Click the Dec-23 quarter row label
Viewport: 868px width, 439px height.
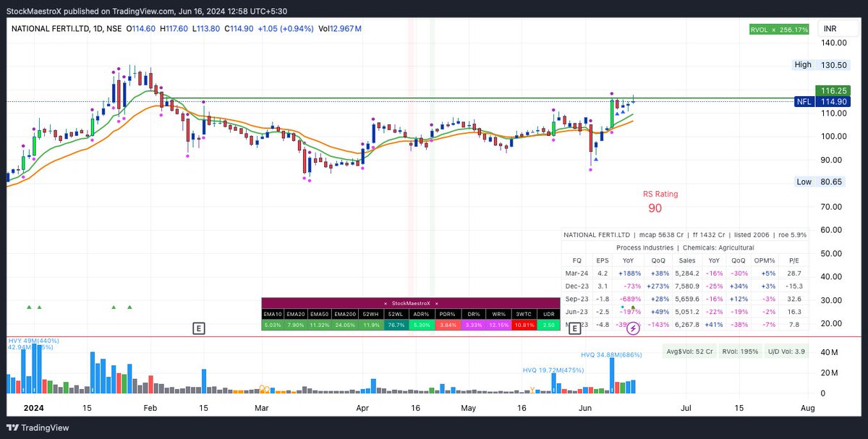(x=577, y=286)
